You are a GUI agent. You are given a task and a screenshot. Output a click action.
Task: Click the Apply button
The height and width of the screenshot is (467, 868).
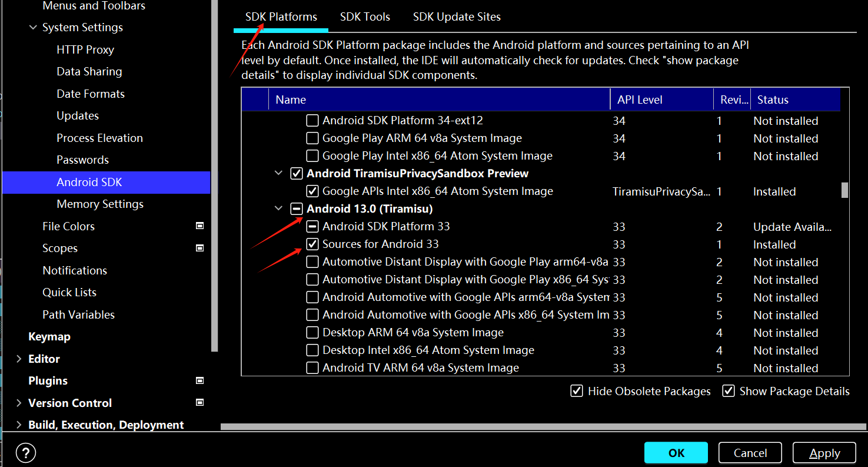click(x=824, y=453)
